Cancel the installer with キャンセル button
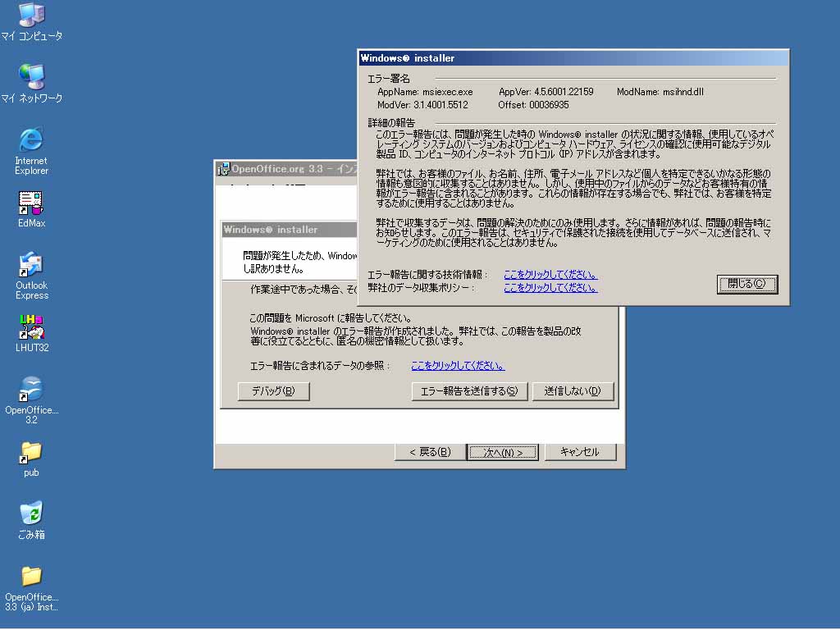The image size is (840, 630). 579,452
